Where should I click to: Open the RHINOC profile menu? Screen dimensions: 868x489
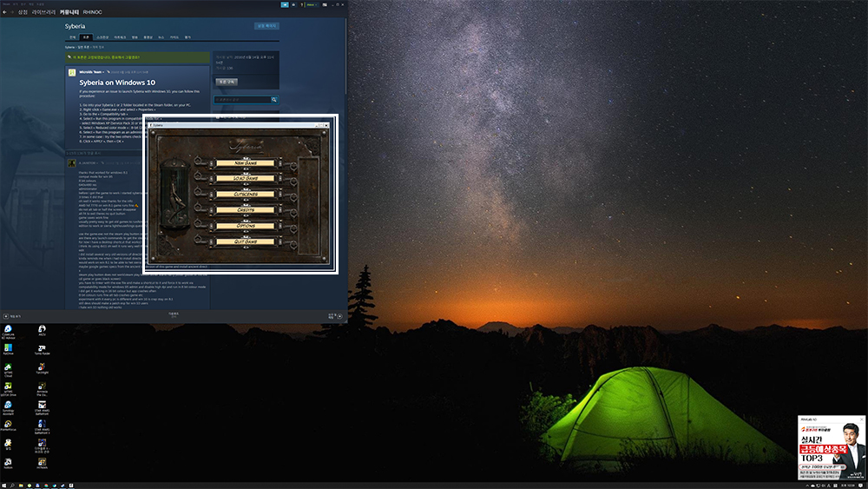93,11
